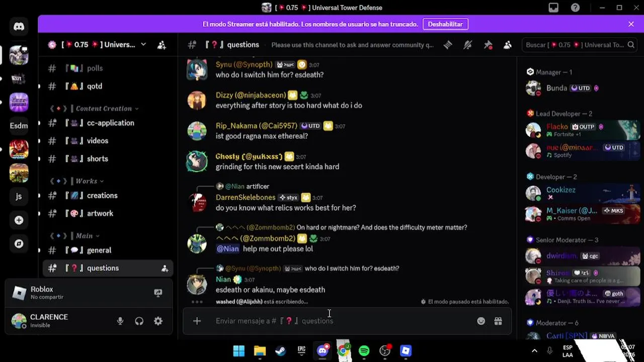Open notification settings bell icon
This screenshot has width=644, height=362.
pos(467,45)
